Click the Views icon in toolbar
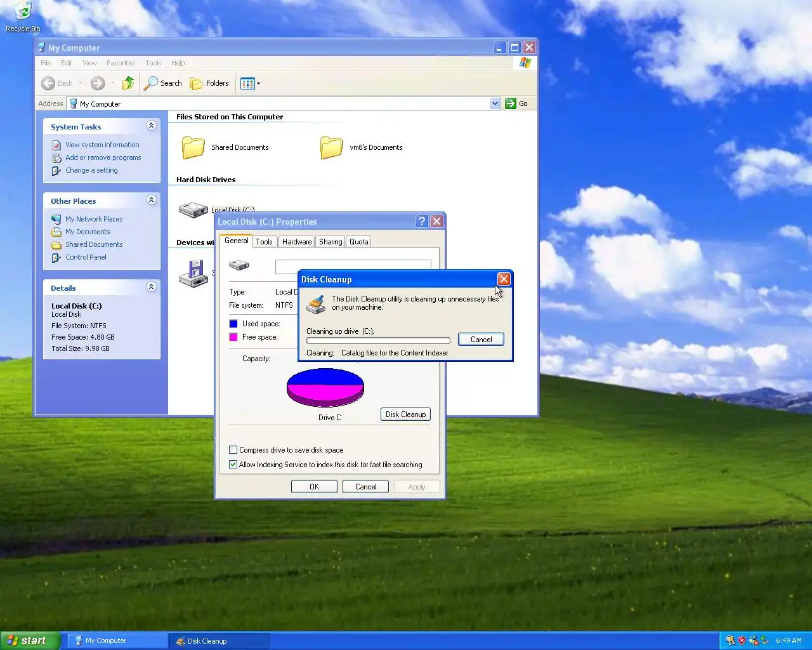The height and width of the screenshot is (650, 812). [x=247, y=83]
